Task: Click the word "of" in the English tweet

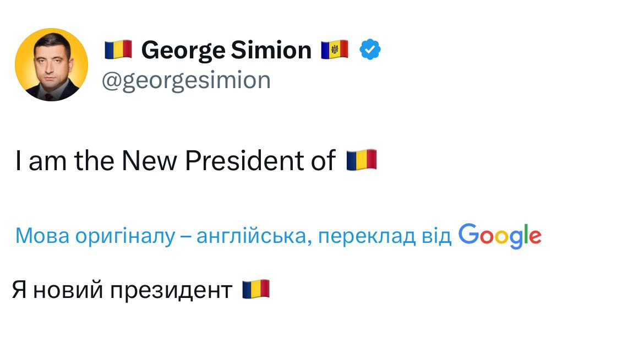Action: tap(322, 161)
